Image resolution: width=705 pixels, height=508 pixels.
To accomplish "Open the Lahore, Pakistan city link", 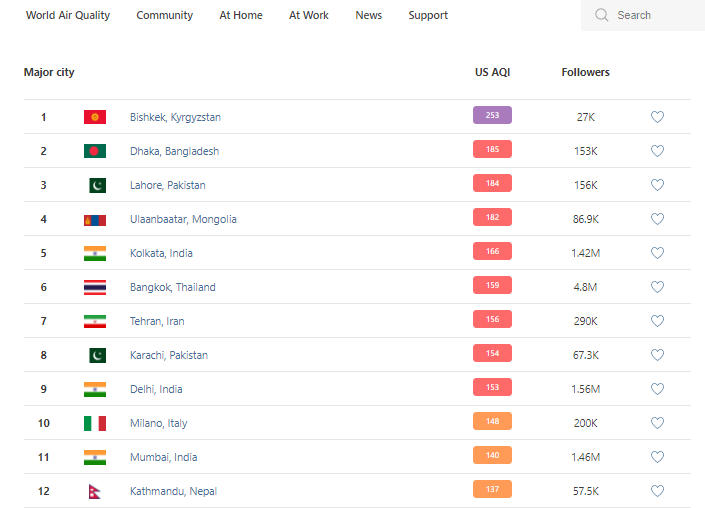I will (168, 185).
